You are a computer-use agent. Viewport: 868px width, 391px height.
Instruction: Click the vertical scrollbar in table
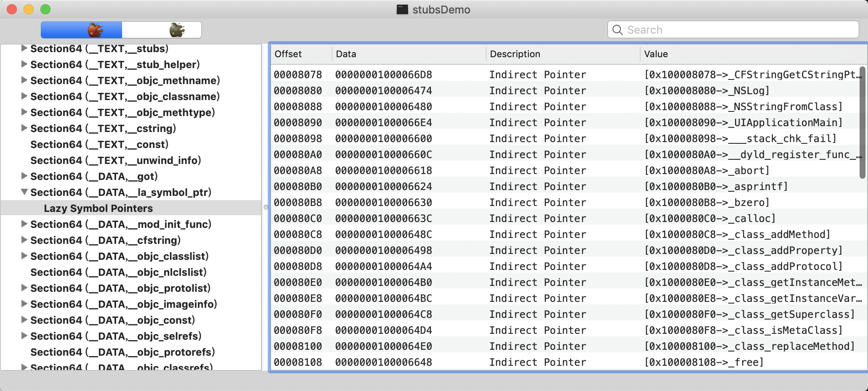[862, 122]
